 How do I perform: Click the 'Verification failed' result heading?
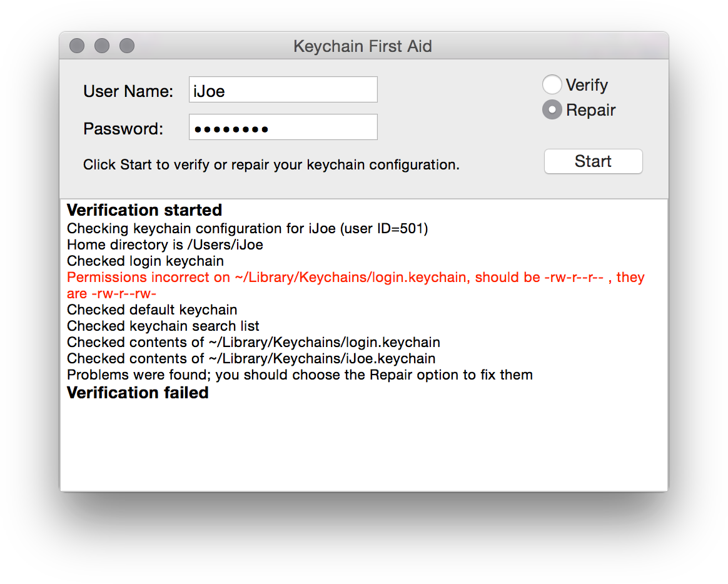138,393
